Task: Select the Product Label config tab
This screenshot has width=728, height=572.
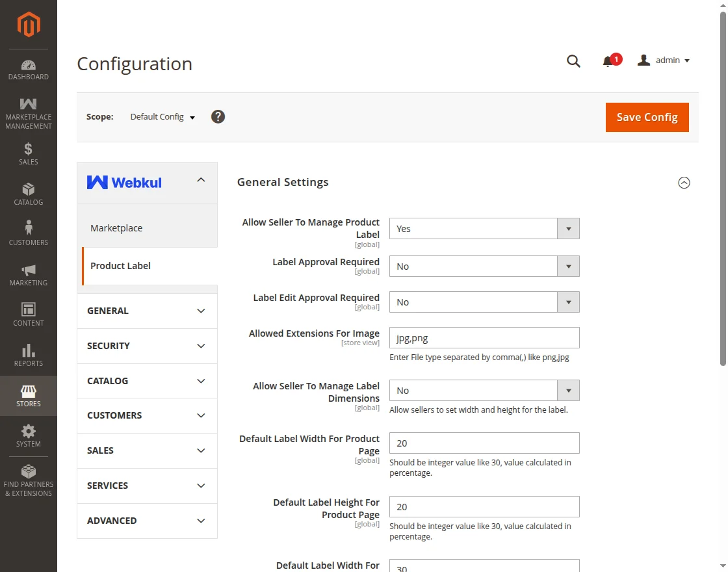Action: 120,266
